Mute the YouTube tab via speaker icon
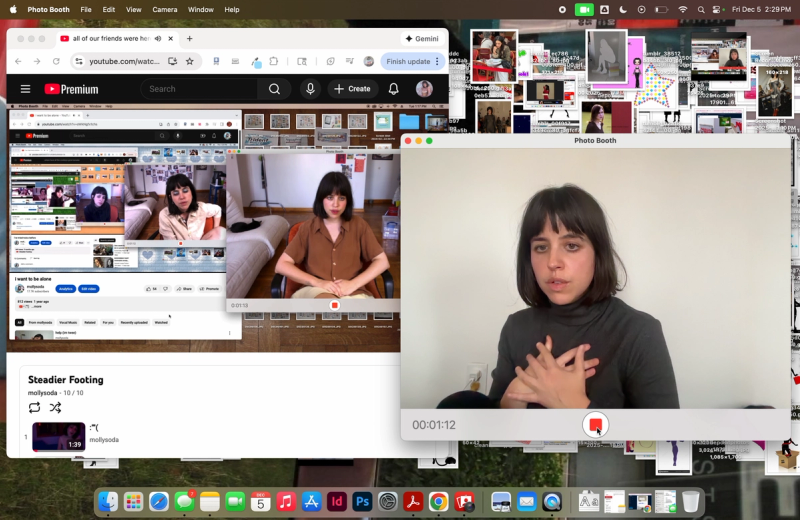The width and height of the screenshot is (800, 520). pyautogui.click(x=158, y=38)
